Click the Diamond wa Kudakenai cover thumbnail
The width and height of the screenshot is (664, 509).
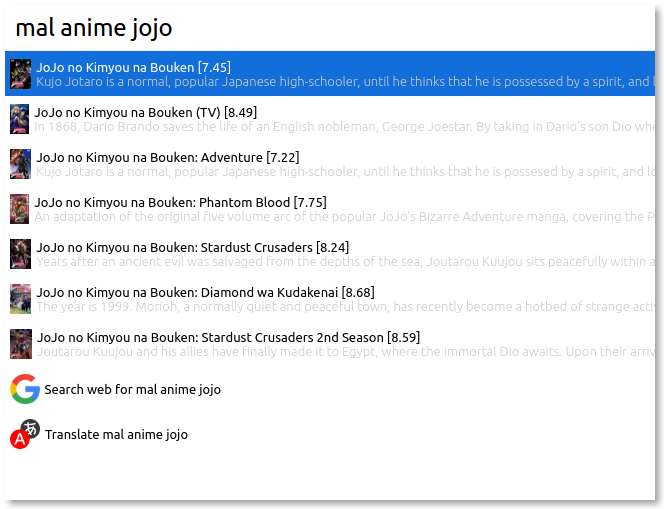coord(21,299)
